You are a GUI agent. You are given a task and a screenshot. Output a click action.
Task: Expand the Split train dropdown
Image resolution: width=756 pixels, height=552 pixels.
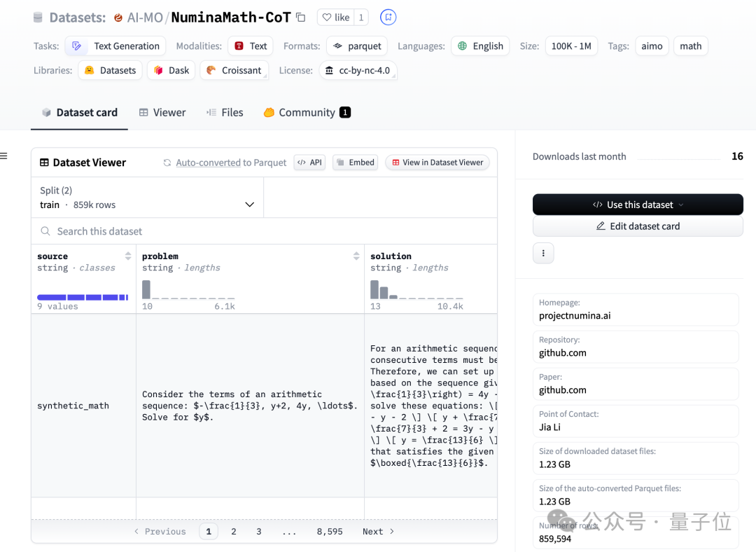click(x=147, y=198)
